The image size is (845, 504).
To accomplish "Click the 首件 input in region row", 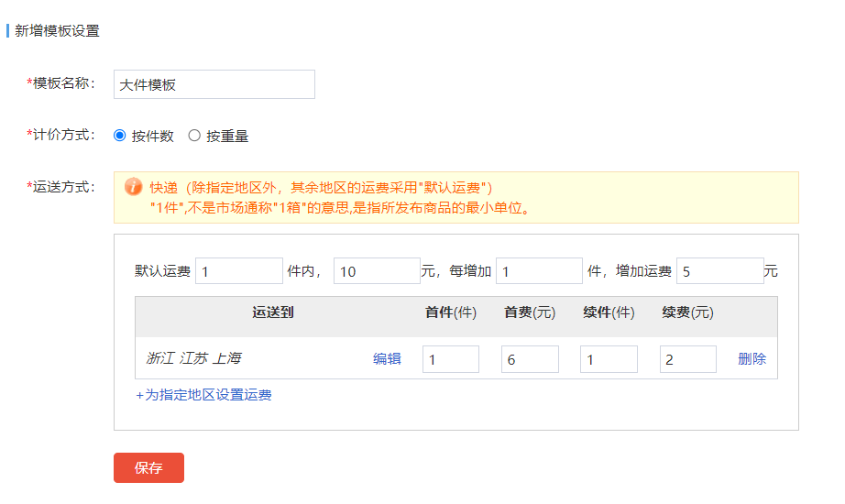I will coord(450,359).
